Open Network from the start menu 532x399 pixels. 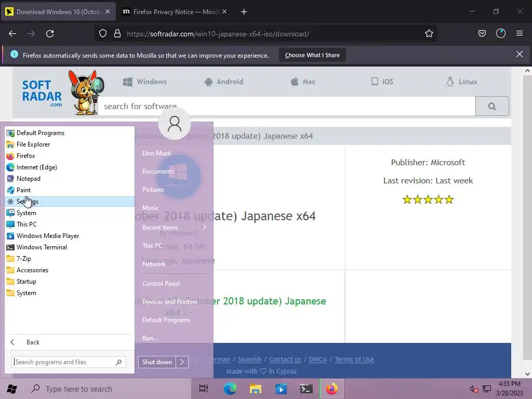point(154,263)
